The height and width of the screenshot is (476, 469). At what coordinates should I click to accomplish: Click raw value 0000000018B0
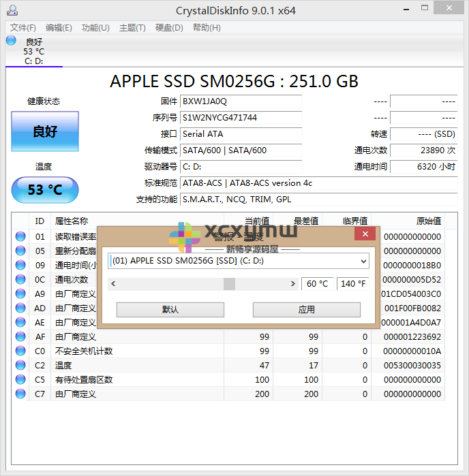tap(412, 266)
